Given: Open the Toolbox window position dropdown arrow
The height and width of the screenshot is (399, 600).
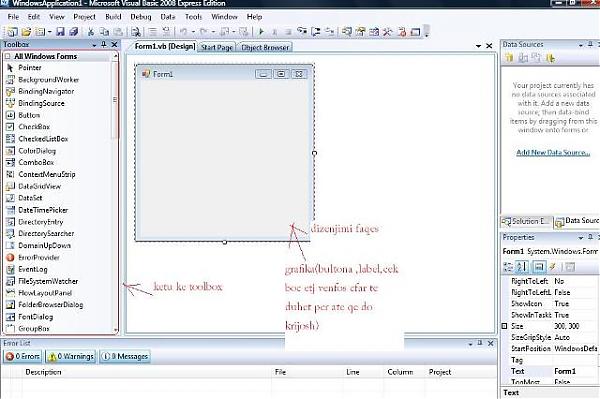Looking at the screenshot, I should point(94,45).
